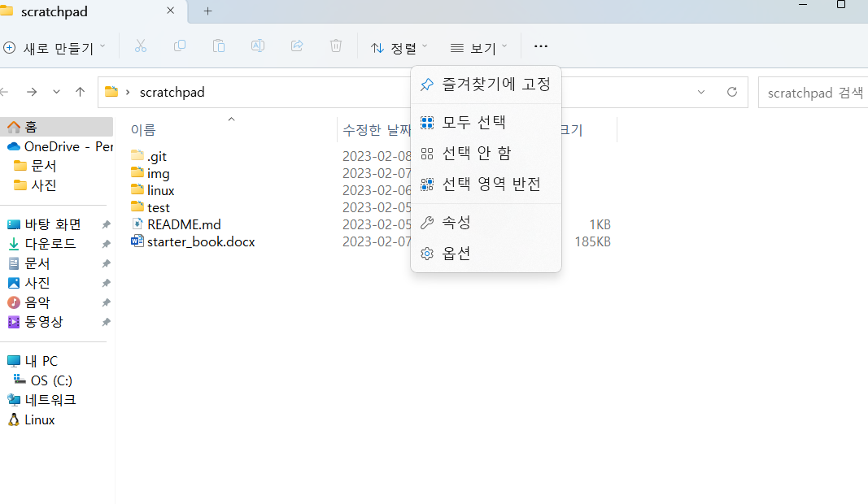Click the up-one-level arrow icon

(80, 92)
